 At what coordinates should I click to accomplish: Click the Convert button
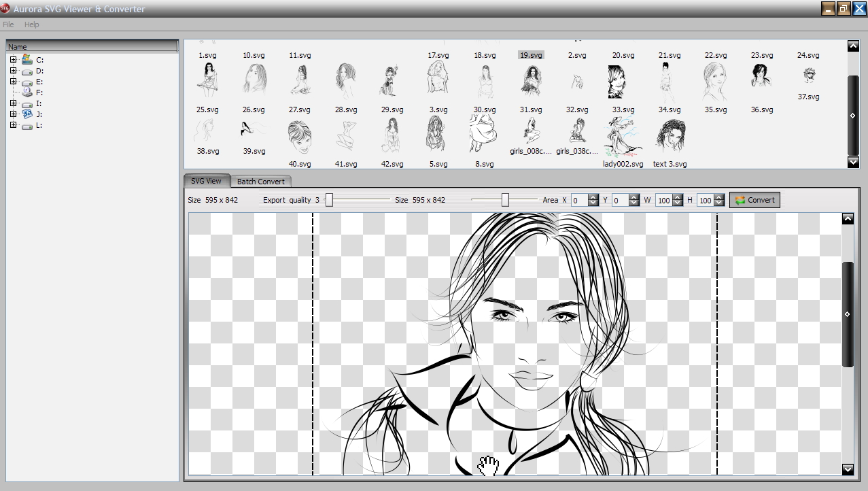pyautogui.click(x=754, y=200)
